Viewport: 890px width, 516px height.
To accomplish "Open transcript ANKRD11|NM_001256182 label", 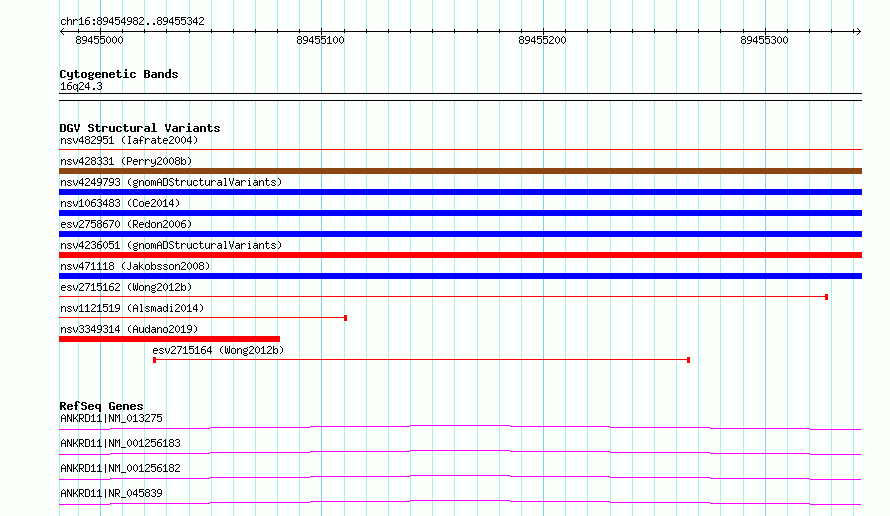I will point(120,468).
